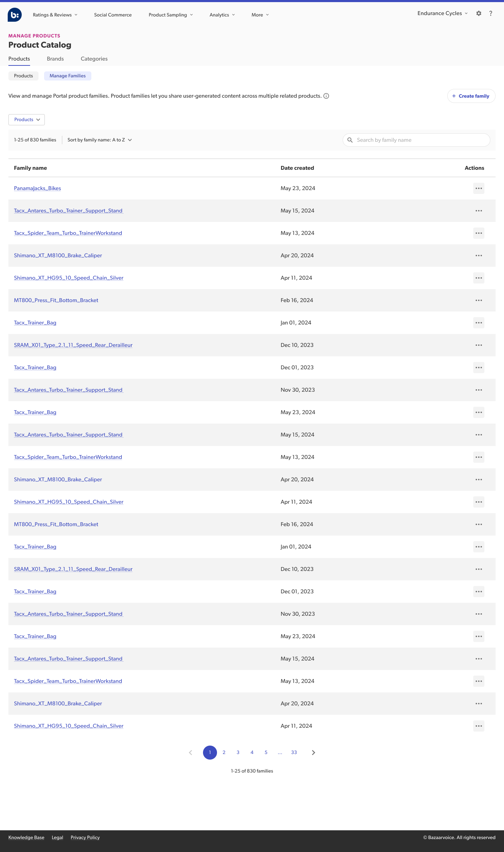
Task: Click the Create family button
Action: [471, 96]
